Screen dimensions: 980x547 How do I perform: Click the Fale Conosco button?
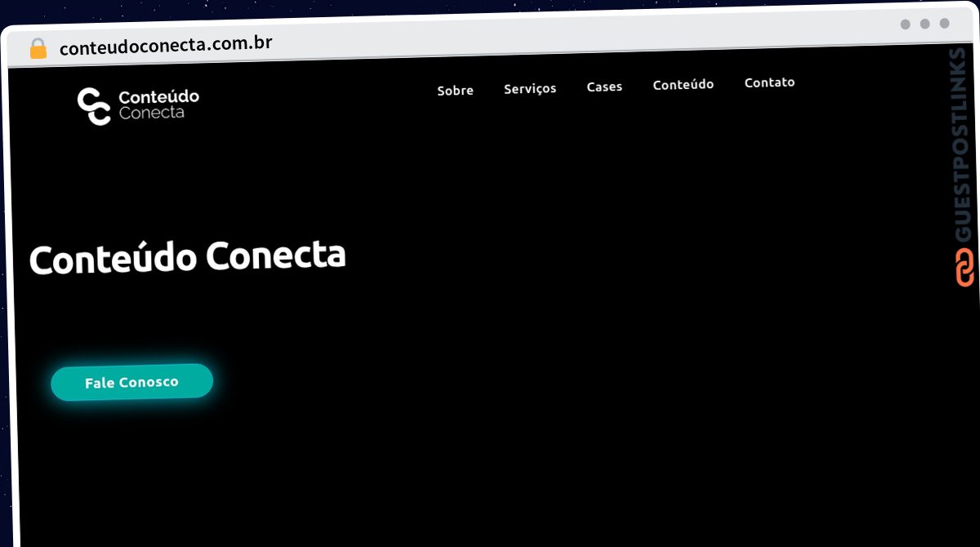click(131, 382)
